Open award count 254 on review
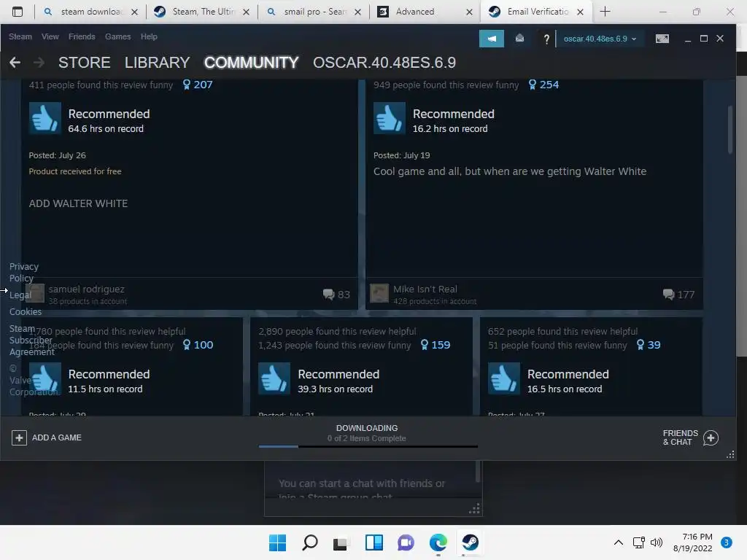The image size is (747, 560). [543, 85]
